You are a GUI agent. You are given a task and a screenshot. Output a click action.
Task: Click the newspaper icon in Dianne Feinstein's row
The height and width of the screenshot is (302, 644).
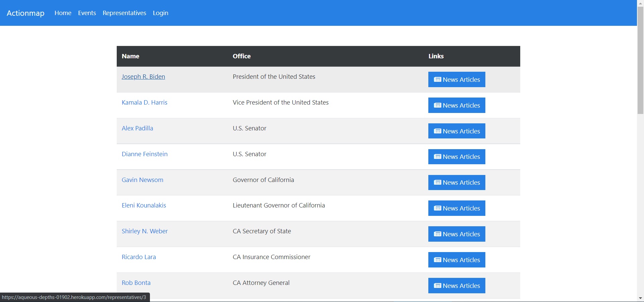point(437,157)
